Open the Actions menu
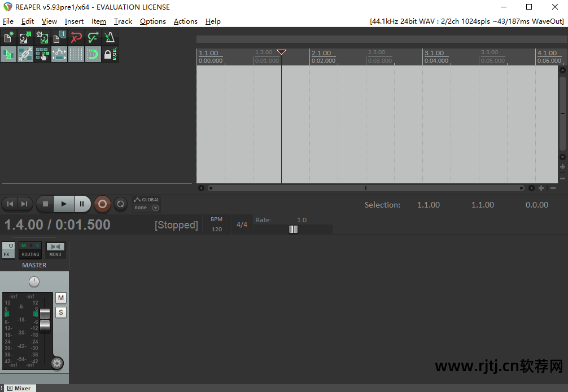This screenshot has width=568, height=392. [185, 21]
